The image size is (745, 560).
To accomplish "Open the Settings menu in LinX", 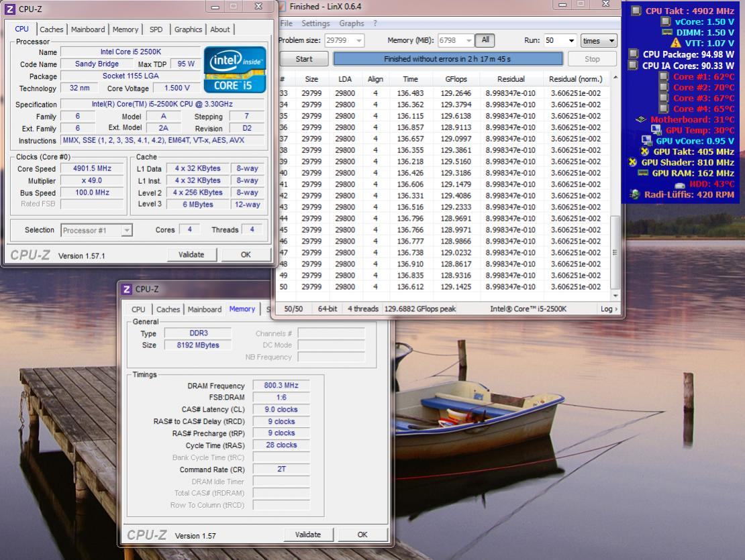I will [315, 23].
